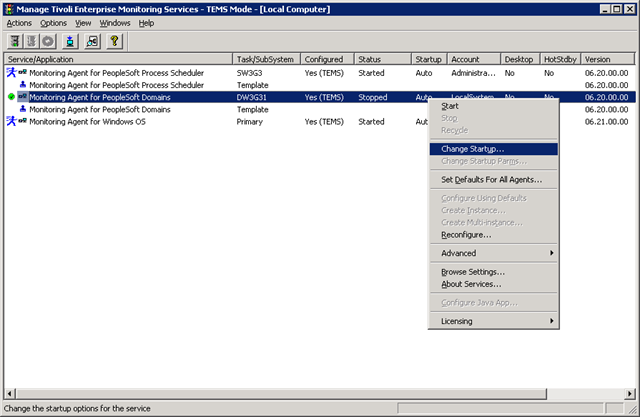
Task: Click template icon of PeopleSoft Domains template row
Action: [x=23, y=109]
